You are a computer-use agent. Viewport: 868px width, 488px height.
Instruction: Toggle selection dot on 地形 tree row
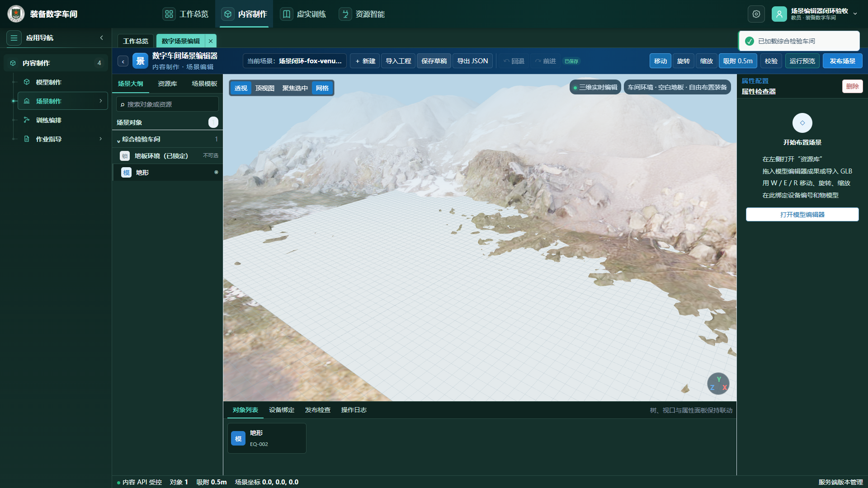(x=216, y=172)
